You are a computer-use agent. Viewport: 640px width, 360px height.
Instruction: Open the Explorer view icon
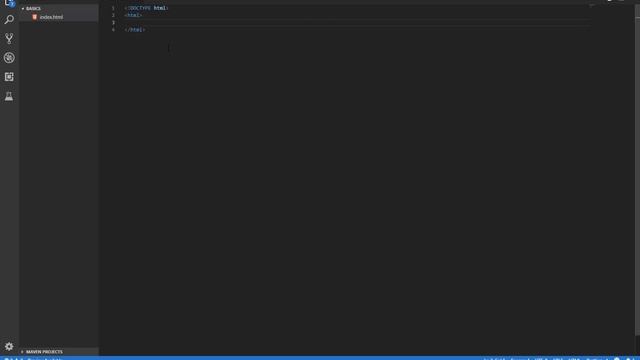[9, 3]
